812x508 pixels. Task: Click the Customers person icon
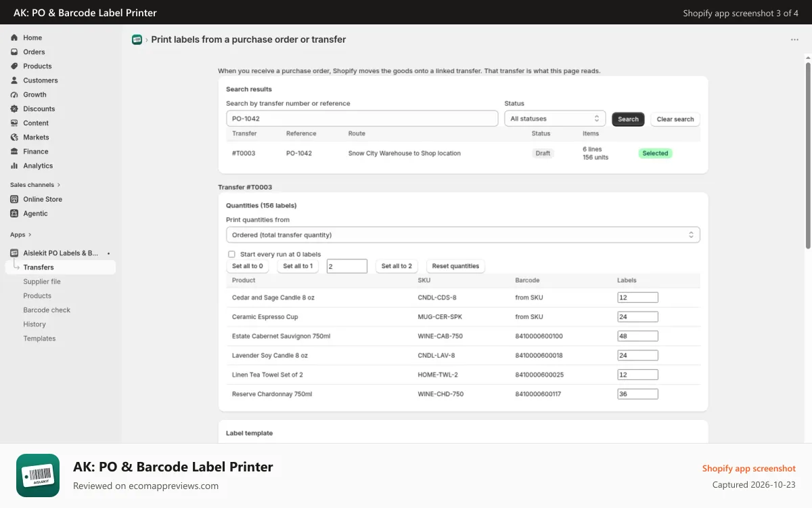(x=14, y=81)
